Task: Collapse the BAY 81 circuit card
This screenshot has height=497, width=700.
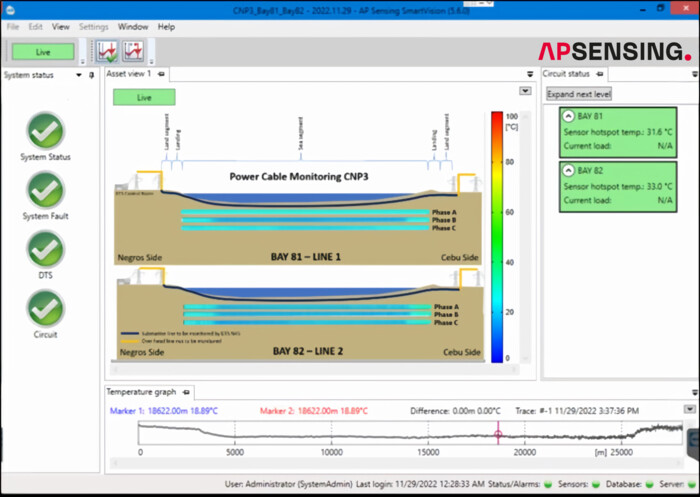Action: coord(568,117)
